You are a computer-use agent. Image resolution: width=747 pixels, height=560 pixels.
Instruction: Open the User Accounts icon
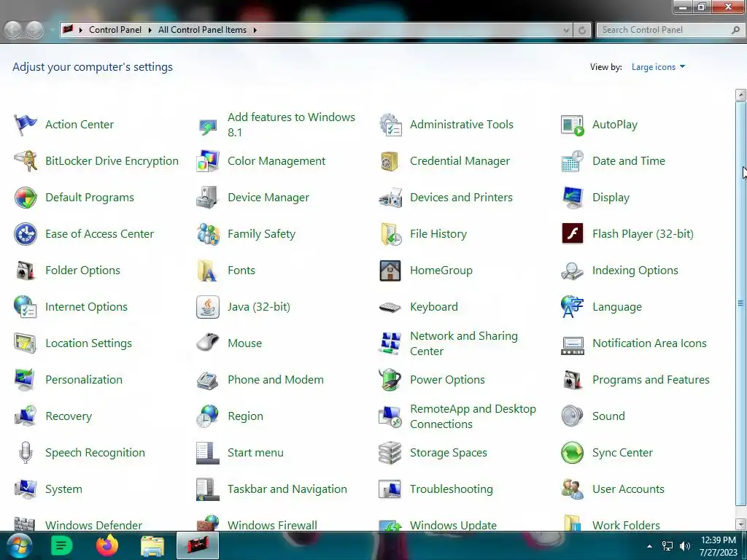[x=572, y=489]
